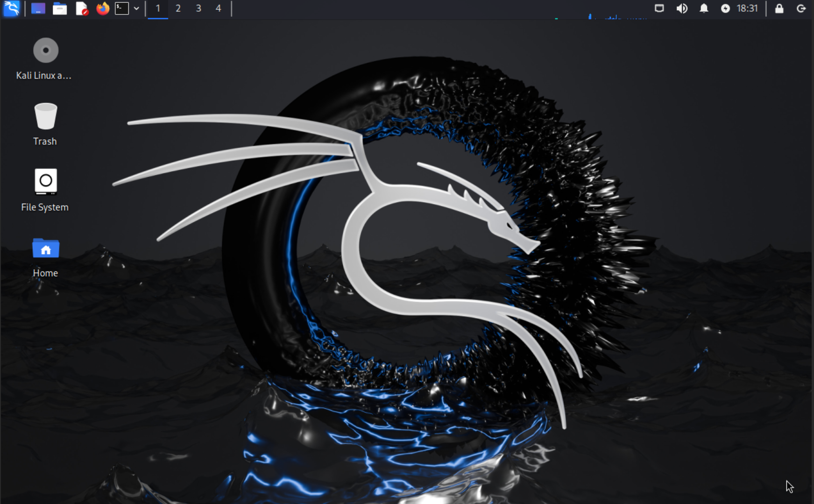Expand the terminal launcher dropdown arrow
Image resolution: width=814 pixels, height=504 pixels.
136,8
